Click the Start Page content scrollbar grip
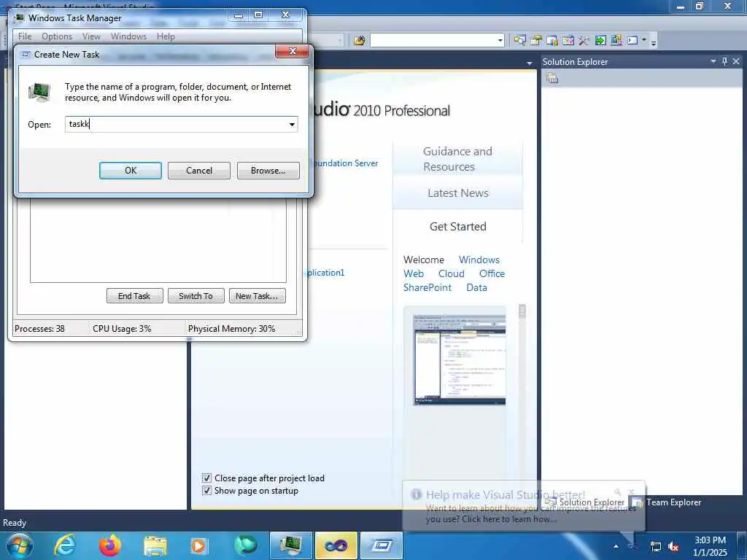Screen dimensions: 747x560 click(x=522, y=311)
